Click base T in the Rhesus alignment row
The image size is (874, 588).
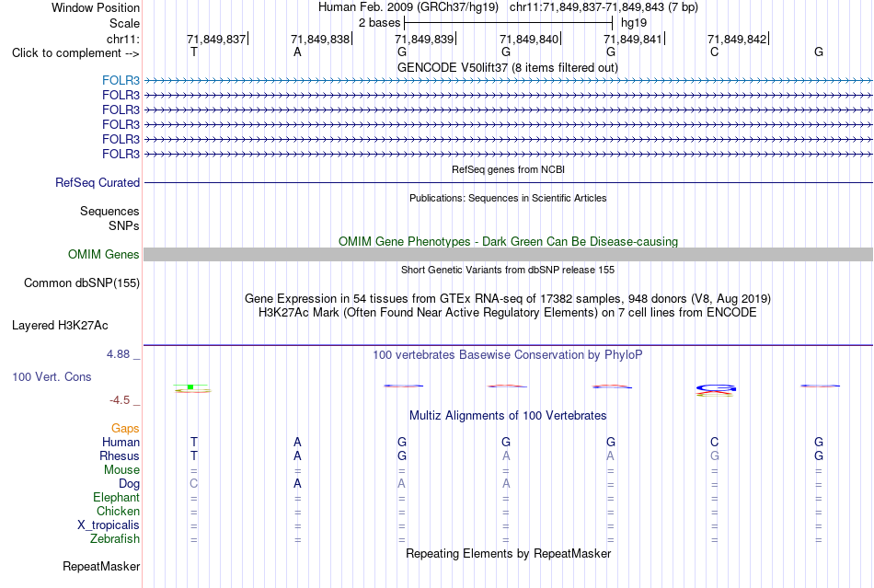(x=194, y=455)
